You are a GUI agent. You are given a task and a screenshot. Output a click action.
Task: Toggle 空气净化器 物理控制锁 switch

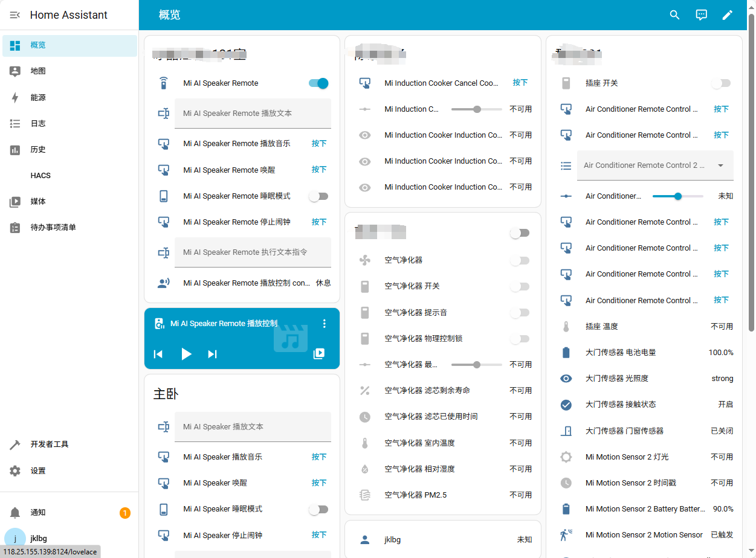(520, 339)
